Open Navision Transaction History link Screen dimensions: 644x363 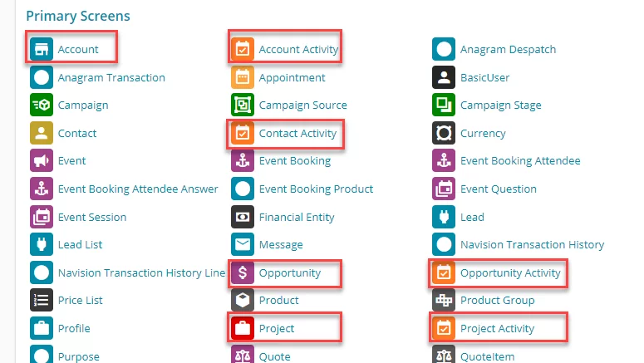pos(533,245)
